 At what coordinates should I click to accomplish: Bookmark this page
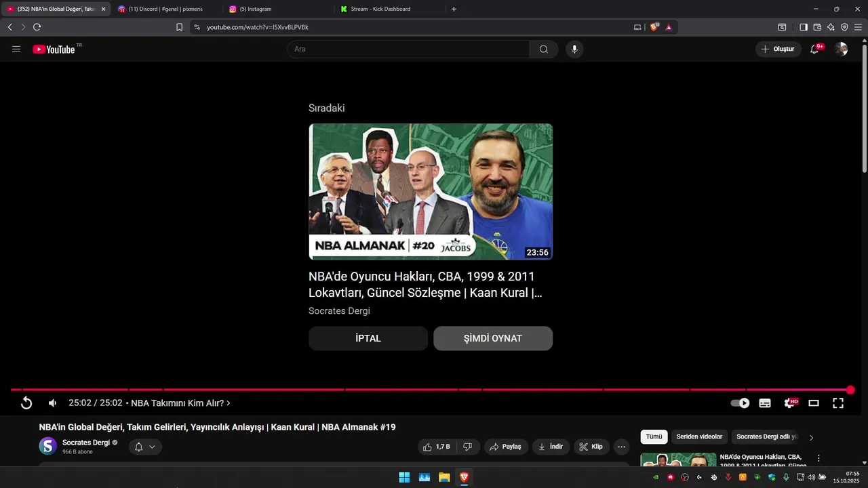tap(179, 27)
